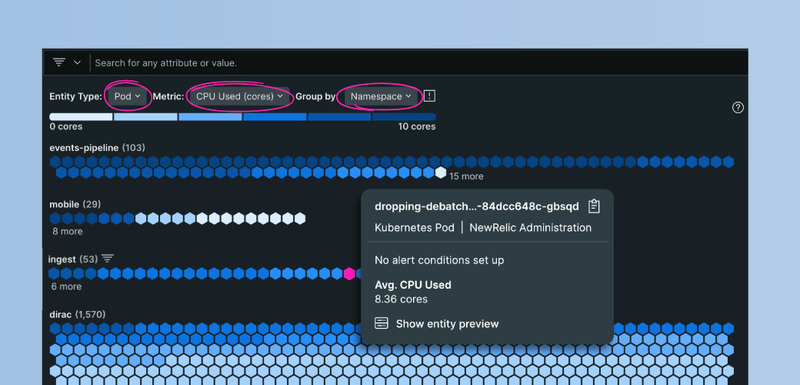800x385 pixels.
Task: Click the entity preview icon in tooltip
Action: [x=381, y=323]
